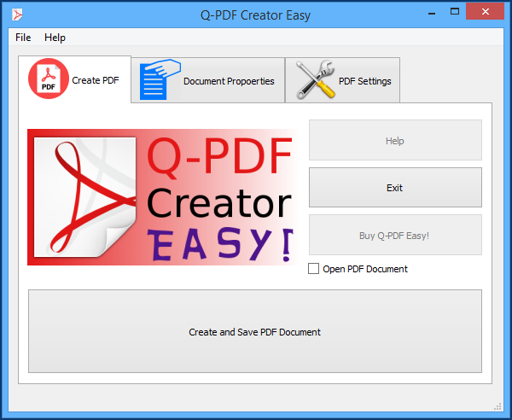Click the Q-PDF Creator Easy banner image
Image resolution: width=512 pixels, height=420 pixels.
point(162,197)
